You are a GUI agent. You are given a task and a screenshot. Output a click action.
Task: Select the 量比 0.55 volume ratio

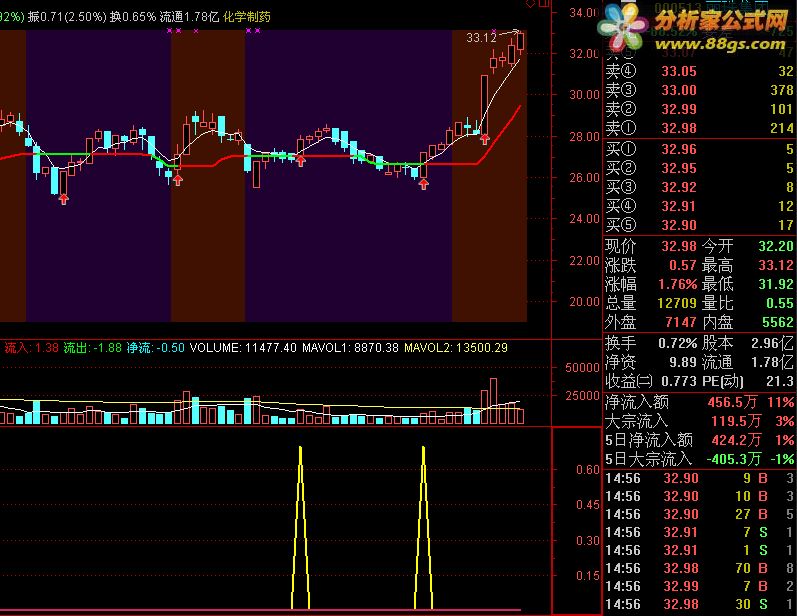point(748,303)
